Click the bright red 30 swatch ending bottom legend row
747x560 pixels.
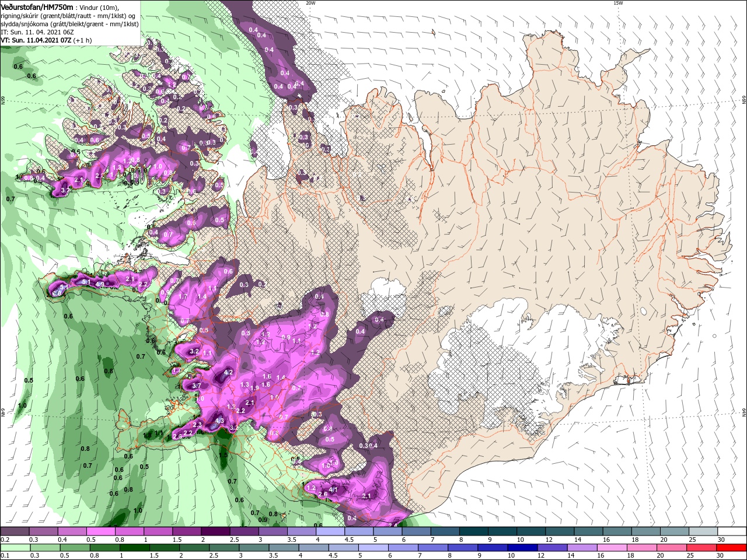731,548
